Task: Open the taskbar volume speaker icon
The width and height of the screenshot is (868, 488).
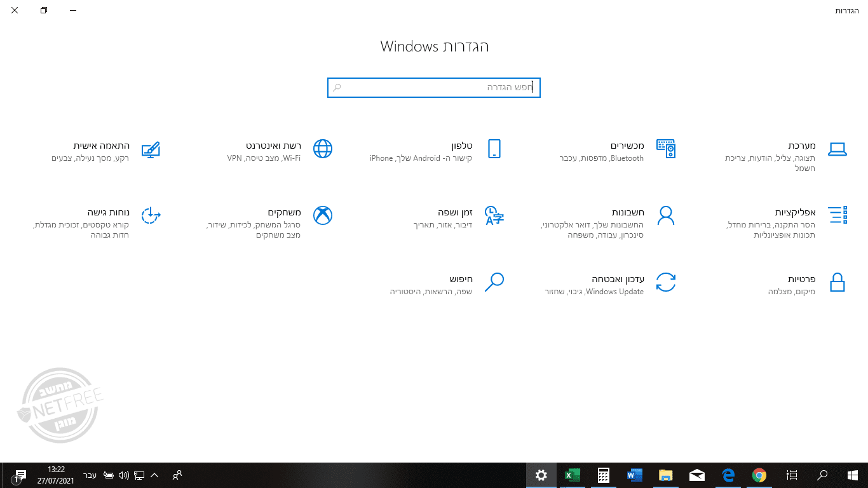Action: [123, 475]
